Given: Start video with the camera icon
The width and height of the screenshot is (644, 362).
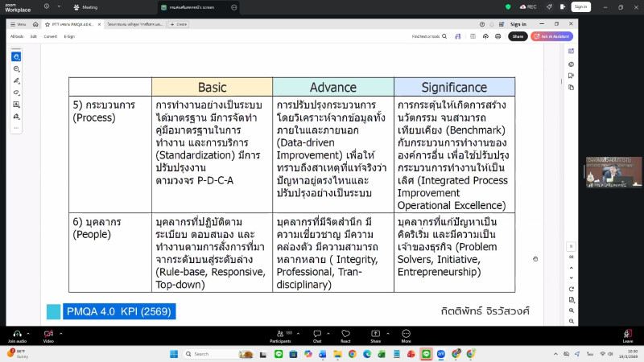Looking at the screenshot, I should pyautogui.click(x=47, y=333).
